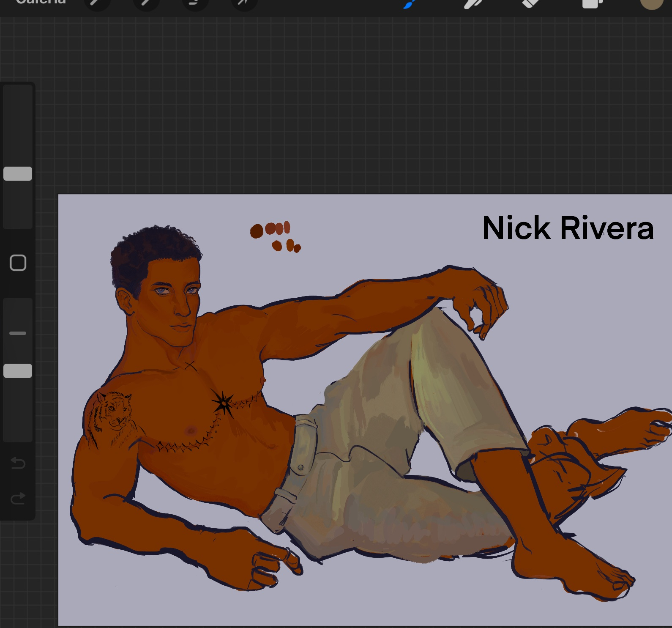The image size is (672, 628).
Task: Tap the brush size slider handle
Action: click(x=18, y=174)
